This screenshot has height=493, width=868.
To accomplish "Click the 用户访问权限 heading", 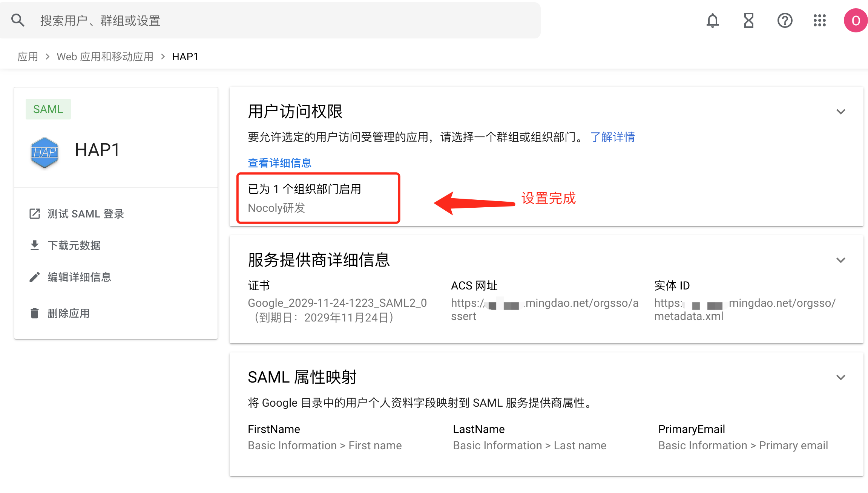I will click(x=295, y=112).
